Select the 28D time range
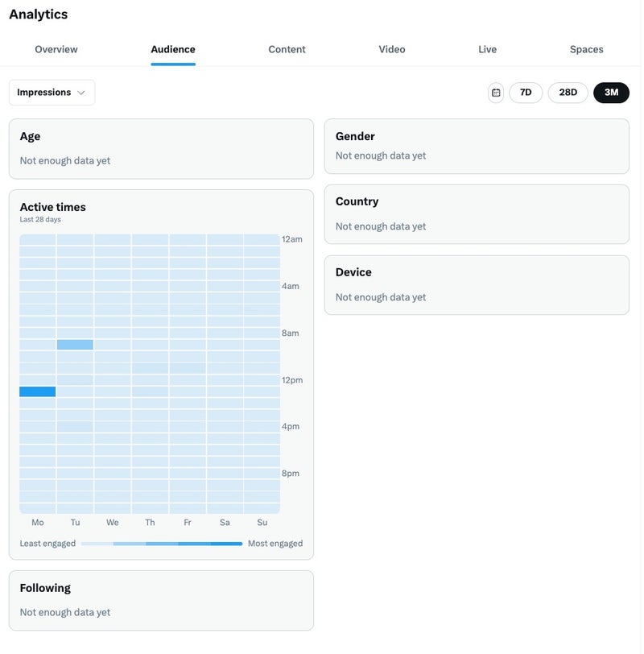Viewport: 644px width, 654px height. pyautogui.click(x=568, y=93)
